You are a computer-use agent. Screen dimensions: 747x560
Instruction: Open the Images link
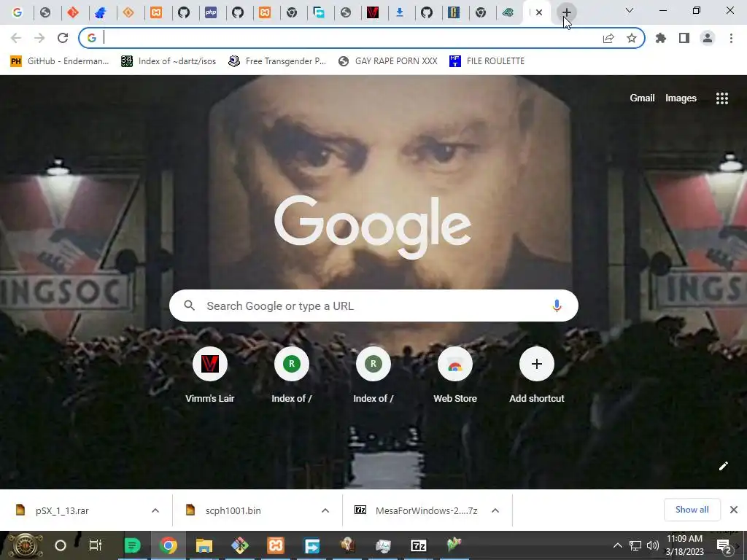click(x=681, y=98)
